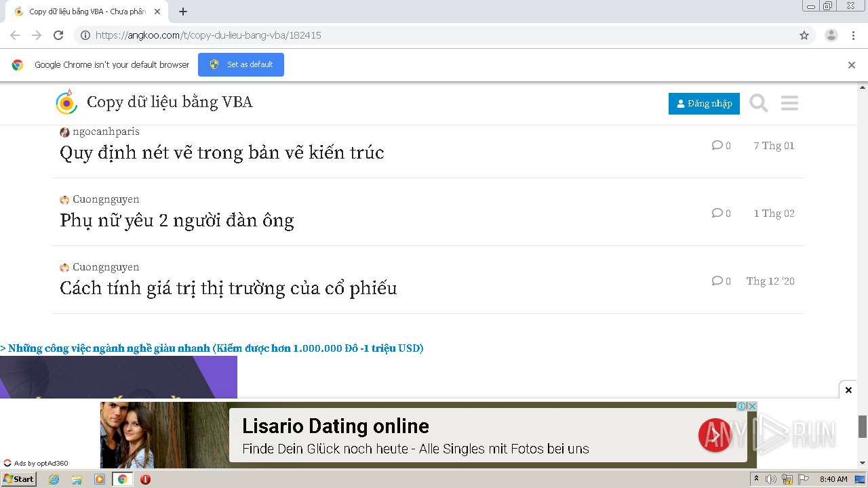Close the Copy dữ liệu bằng VBA tab

(x=158, y=12)
